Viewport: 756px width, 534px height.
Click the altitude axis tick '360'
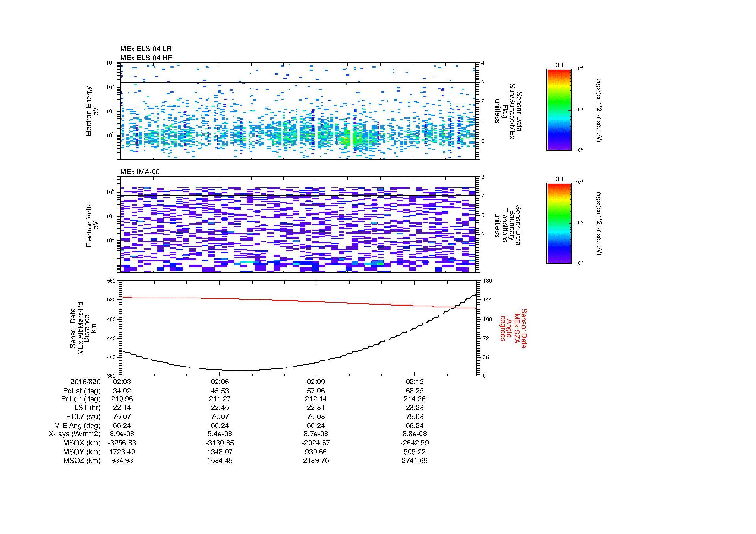(112, 376)
